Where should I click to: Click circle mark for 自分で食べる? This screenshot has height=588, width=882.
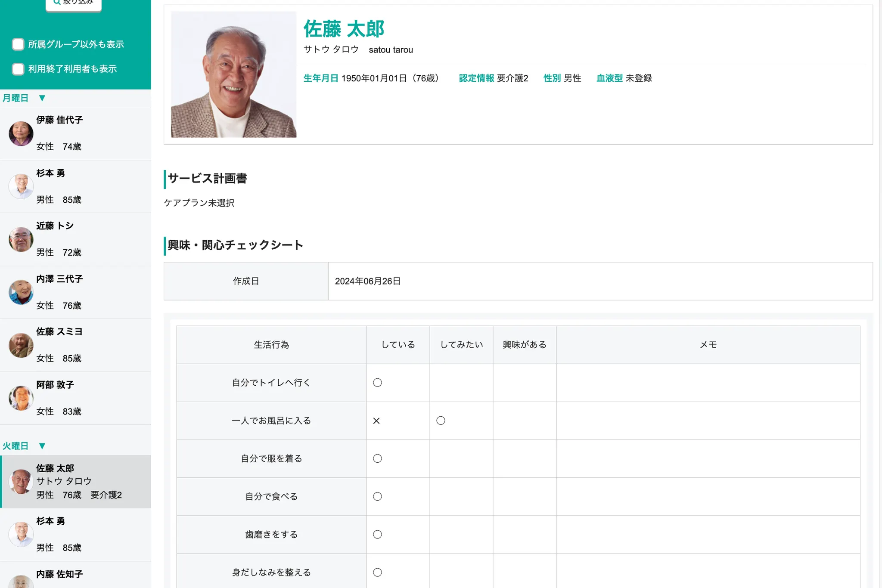[x=377, y=496]
